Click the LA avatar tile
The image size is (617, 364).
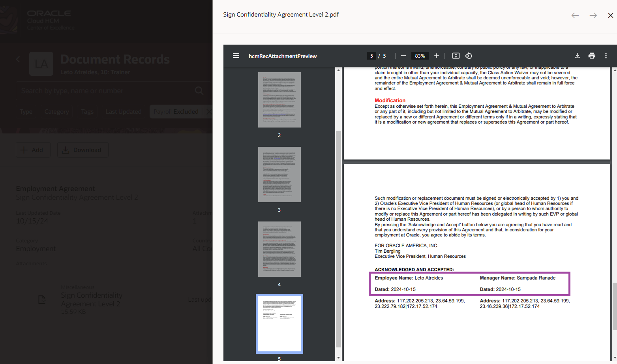tap(41, 64)
